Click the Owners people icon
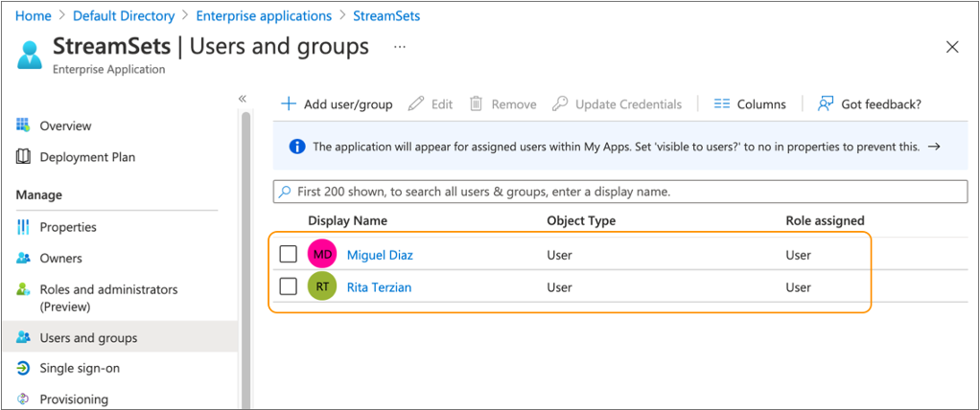The image size is (980, 410). (x=23, y=258)
